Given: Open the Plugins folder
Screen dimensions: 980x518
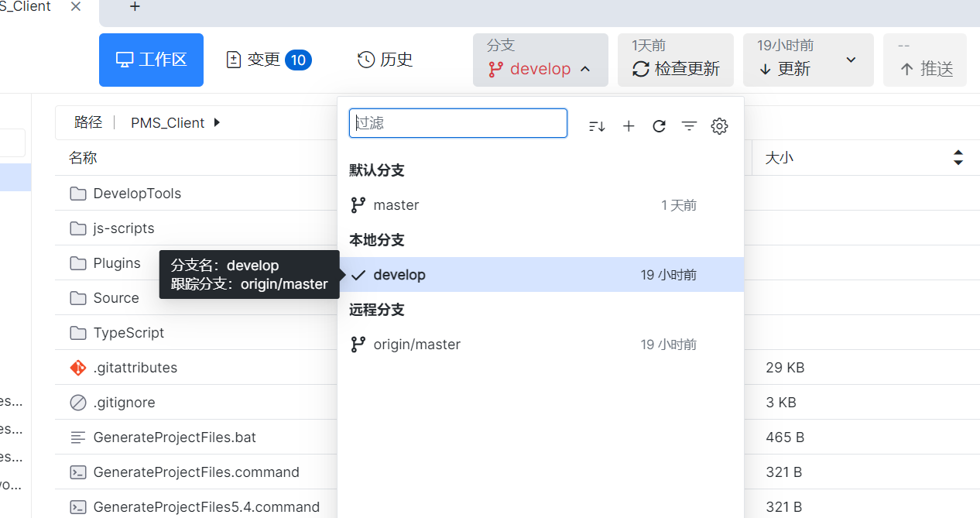Looking at the screenshot, I should point(117,263).
